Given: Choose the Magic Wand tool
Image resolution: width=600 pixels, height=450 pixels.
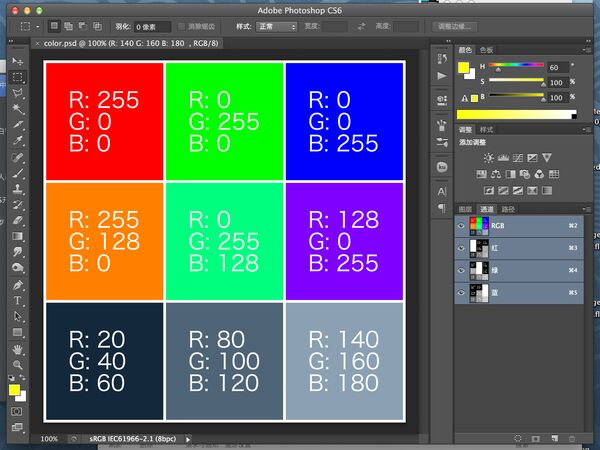Looking at the screenshot, I should coord(18,108).
